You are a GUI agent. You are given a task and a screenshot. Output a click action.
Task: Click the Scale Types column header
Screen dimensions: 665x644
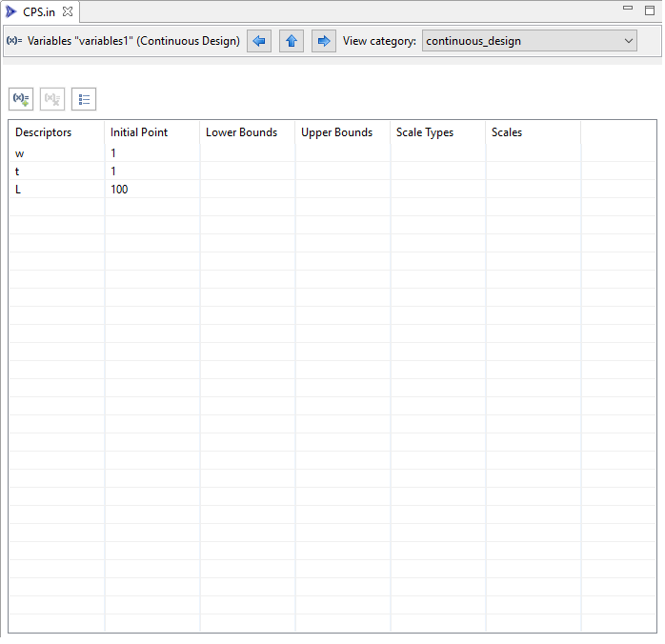coord(437,132)
